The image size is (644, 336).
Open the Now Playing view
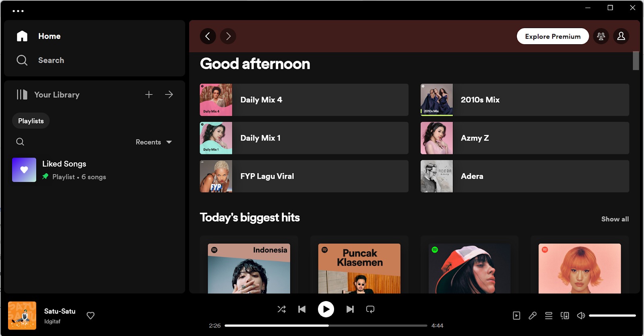(x=516, y=316)
